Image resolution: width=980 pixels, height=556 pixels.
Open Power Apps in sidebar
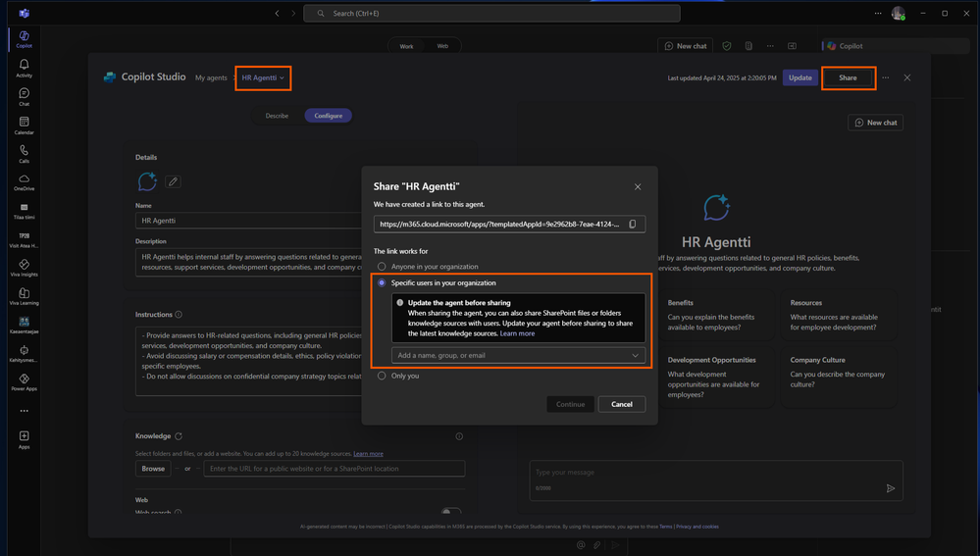pyautogui.click(x=24, y=382)
